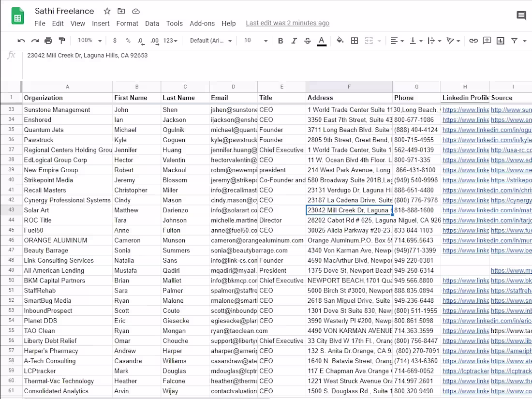Open the Data menu
The image size is (532, 399).
pyautogui.click(x=152, y=23)
